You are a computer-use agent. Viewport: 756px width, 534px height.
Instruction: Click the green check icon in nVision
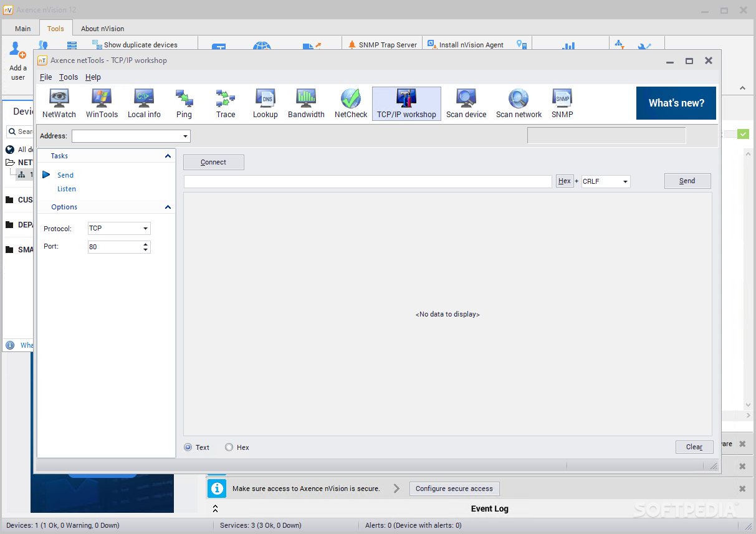(x=743, y=134)
